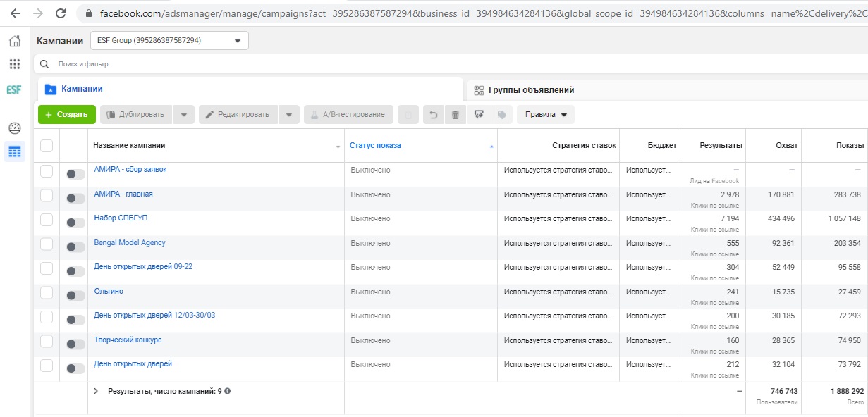Open the ESF Group account dropdown
This screenshot has height=417, width=868.
tap(169, 41)
